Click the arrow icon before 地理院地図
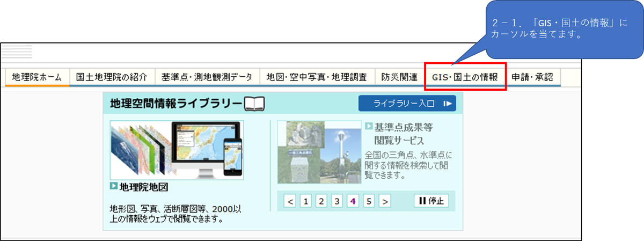Viewport: 644px width, 241px height. 114,186
